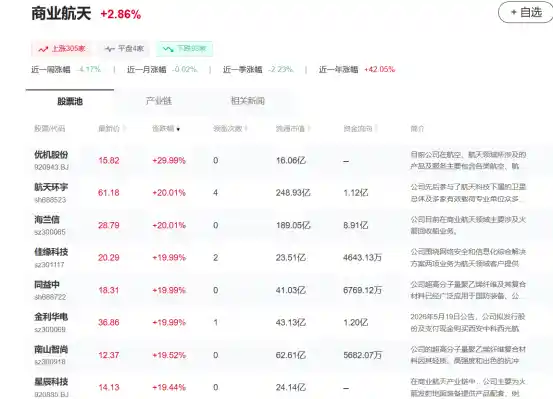Add 商业航天 to watchlist via 自选 button
The height and width of the screenshot is (400, 554).
[526, 12]
